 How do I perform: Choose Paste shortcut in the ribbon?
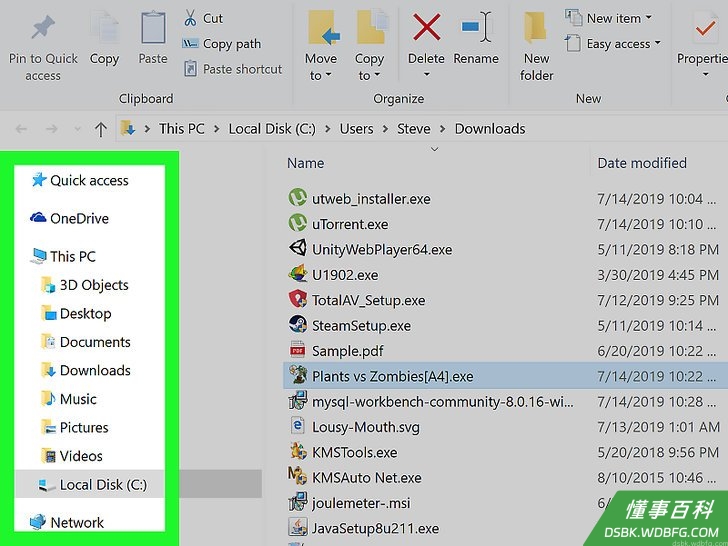coord(233,69)
